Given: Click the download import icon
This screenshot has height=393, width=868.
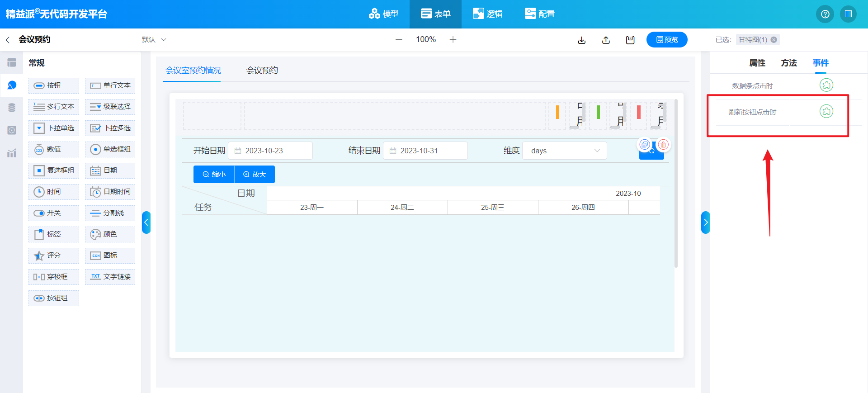Looking at the screenshot, I should click(582, 40).
